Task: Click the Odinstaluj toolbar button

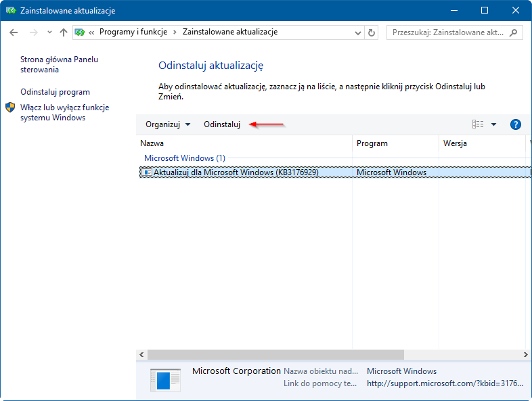Action: click(x=222, y=124)
